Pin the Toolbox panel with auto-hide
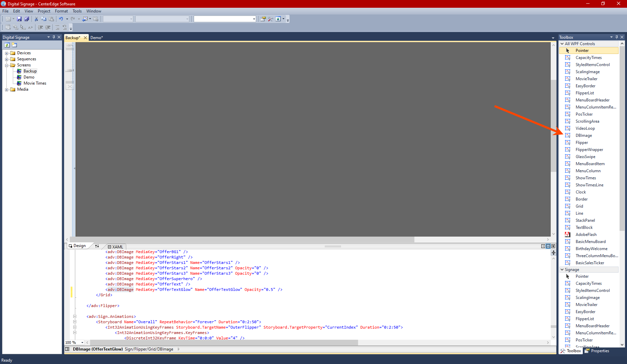627x364 pixels. click(x=617, y=37)
